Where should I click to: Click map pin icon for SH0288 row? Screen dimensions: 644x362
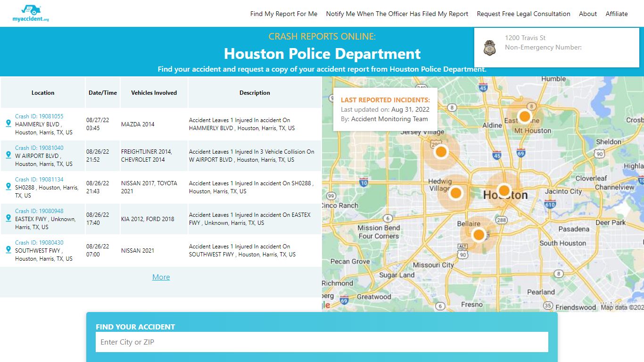point(8,187)
